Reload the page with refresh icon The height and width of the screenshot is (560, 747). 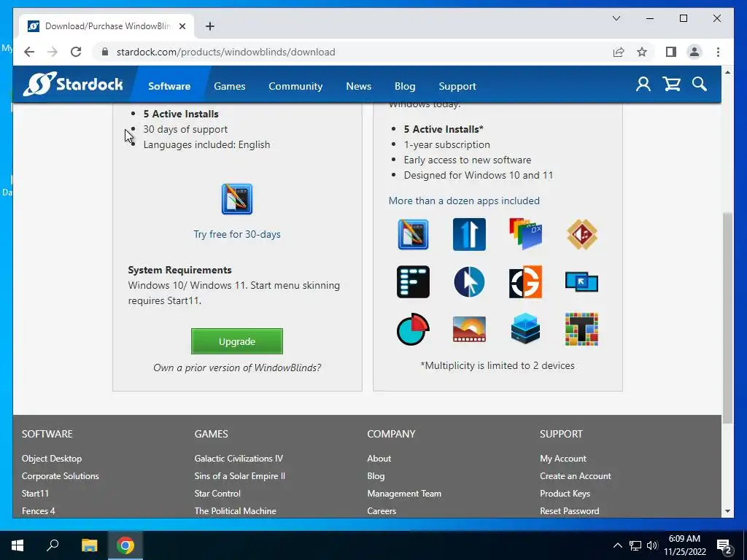pos(76,52)
